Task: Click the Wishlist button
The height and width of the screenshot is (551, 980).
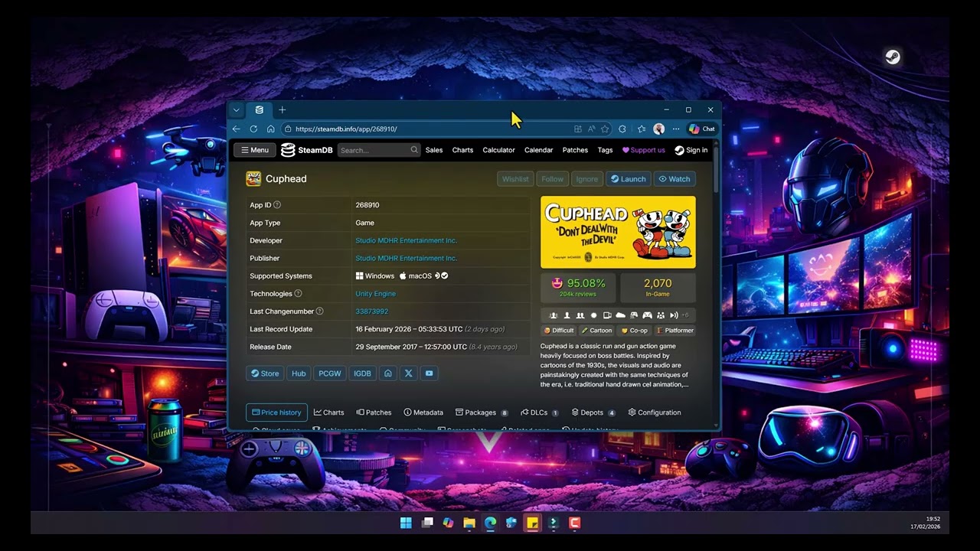Action: pos(515,179)
